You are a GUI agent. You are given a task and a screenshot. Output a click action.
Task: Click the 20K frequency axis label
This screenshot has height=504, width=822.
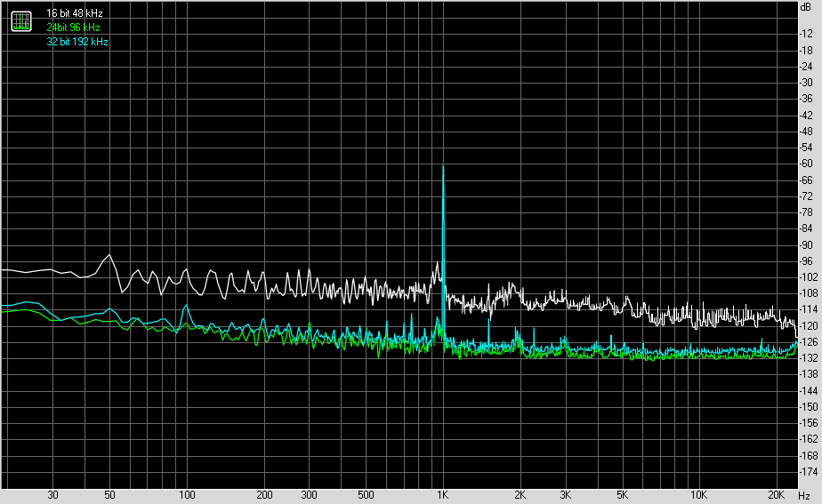coord(776,495)
